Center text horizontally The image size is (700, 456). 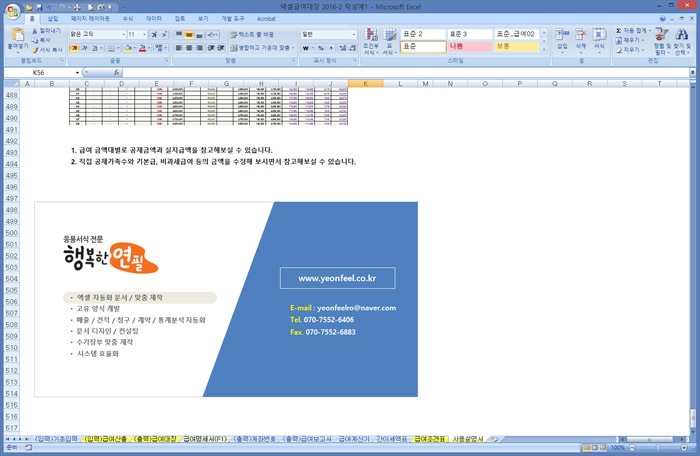coord(189,48)
